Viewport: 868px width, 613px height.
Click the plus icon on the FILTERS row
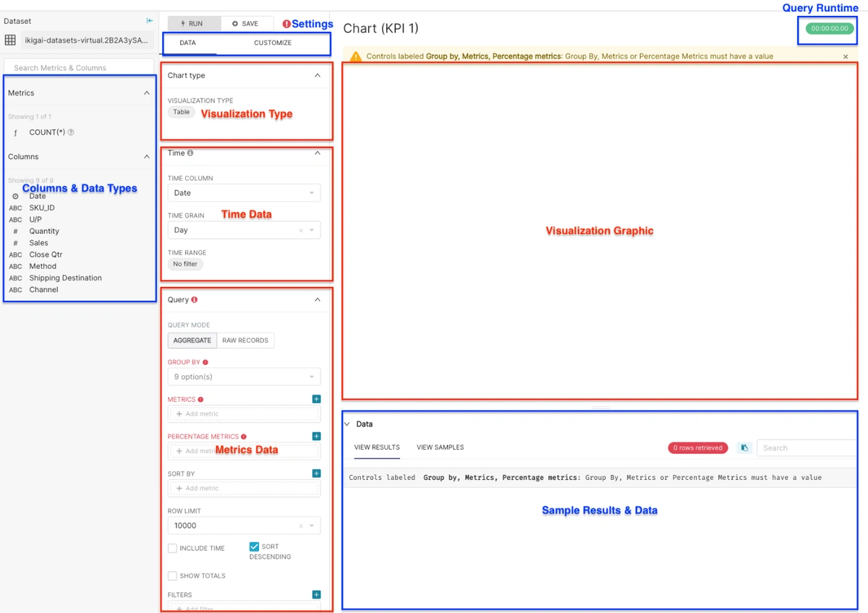tap(316, 595)
